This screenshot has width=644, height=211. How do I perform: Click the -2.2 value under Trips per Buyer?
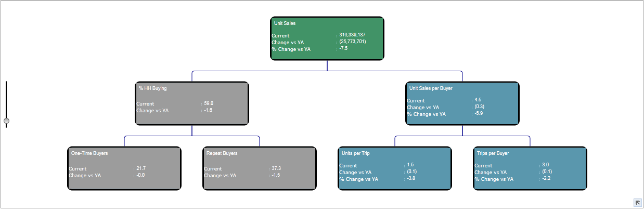[546, 178]
